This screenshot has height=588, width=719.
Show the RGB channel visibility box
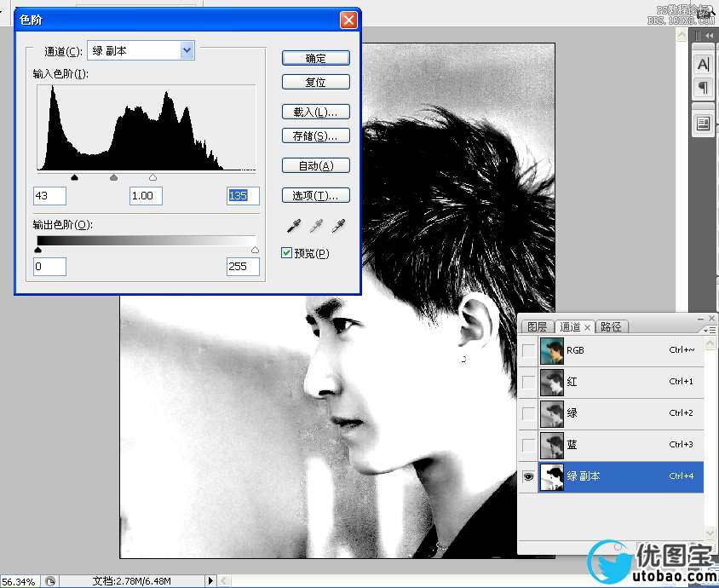[x=528, y=351]
